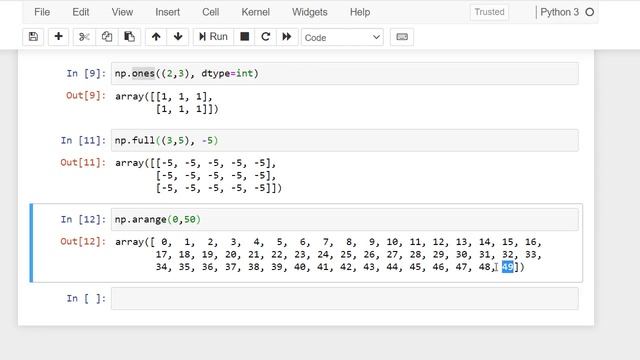640x360 pixels.
Task: Open the Help menu
Action: tap(360, 12)
